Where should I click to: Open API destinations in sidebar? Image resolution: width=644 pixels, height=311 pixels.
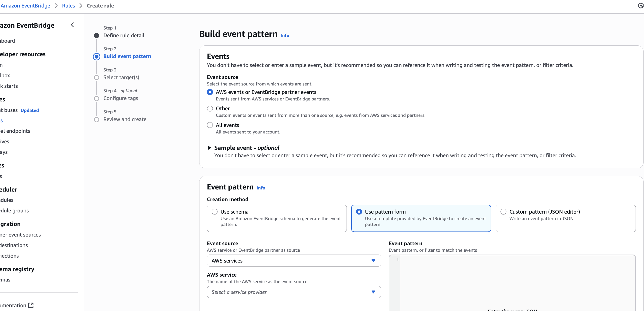14,245
